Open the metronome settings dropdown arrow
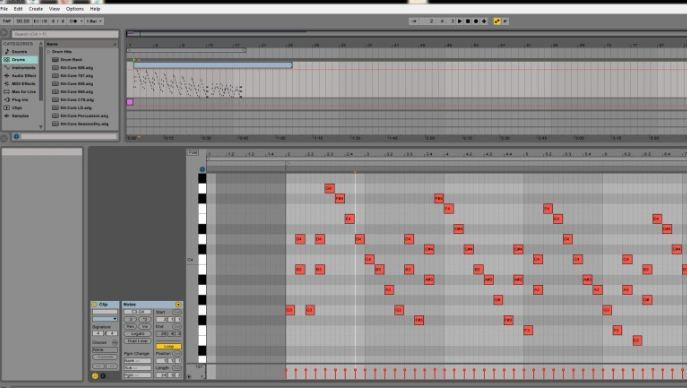The height and width of the screenshot is (388, 687). point(81,21)
